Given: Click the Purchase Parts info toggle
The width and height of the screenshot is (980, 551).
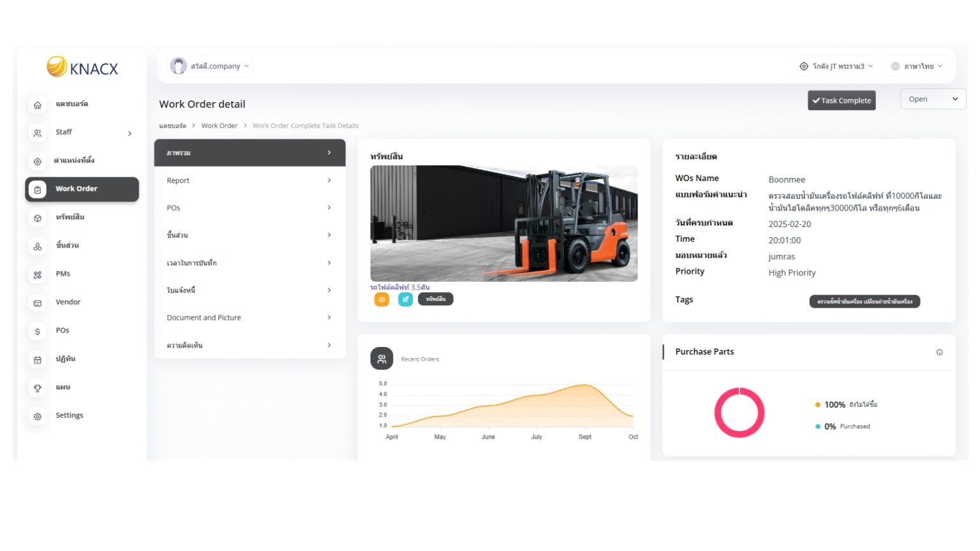Looking at the screenshot, I should coord(939,352).
